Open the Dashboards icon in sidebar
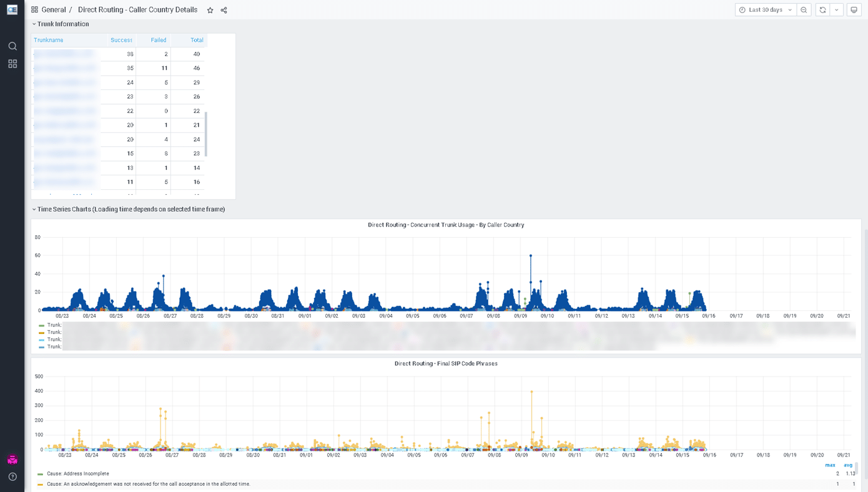Viewport: 868px width, 492px height. (x=12, y=64)
